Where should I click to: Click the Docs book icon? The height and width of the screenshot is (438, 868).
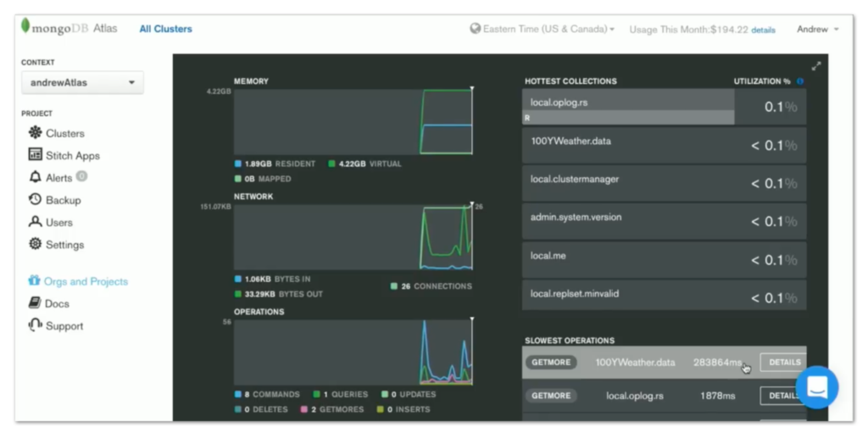point(35,302)
